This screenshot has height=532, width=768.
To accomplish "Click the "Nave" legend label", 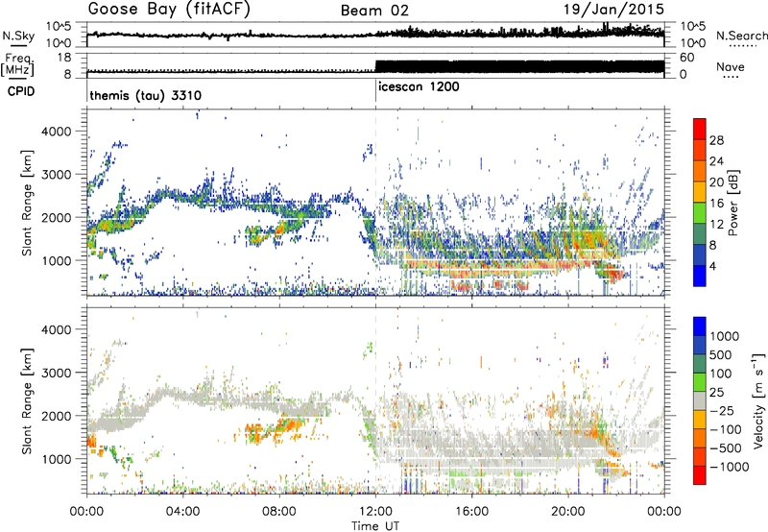I will [731, 67].
